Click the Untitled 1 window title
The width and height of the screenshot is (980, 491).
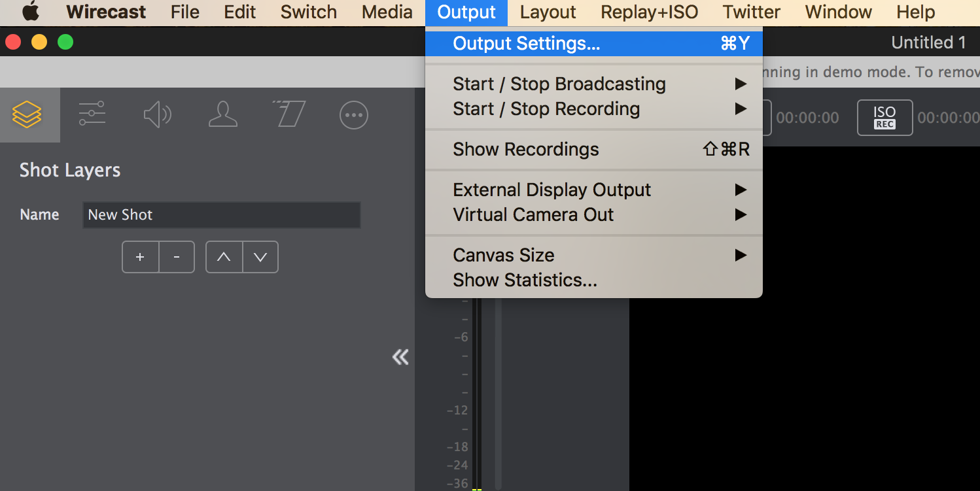928,42
